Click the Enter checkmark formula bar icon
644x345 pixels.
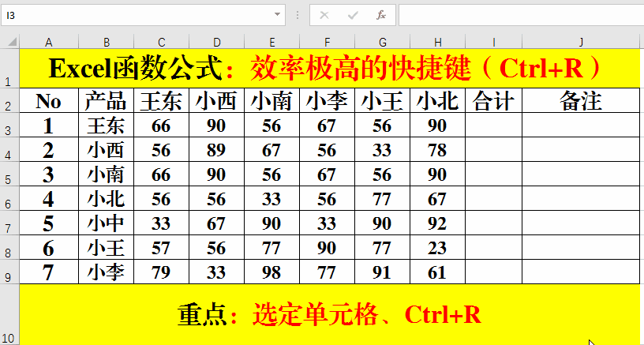[x=353, y=16]
